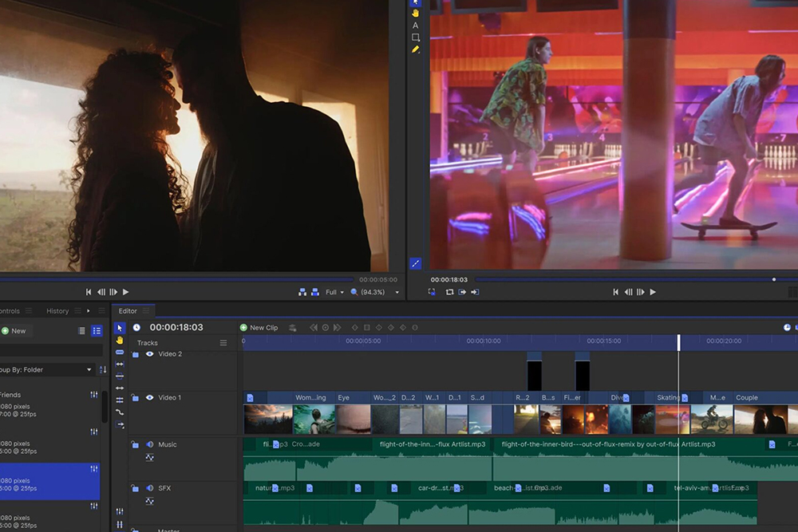Select the yellow Freehand pen tool
Viewport: 798px width, 532px height.
pos(415,49)
